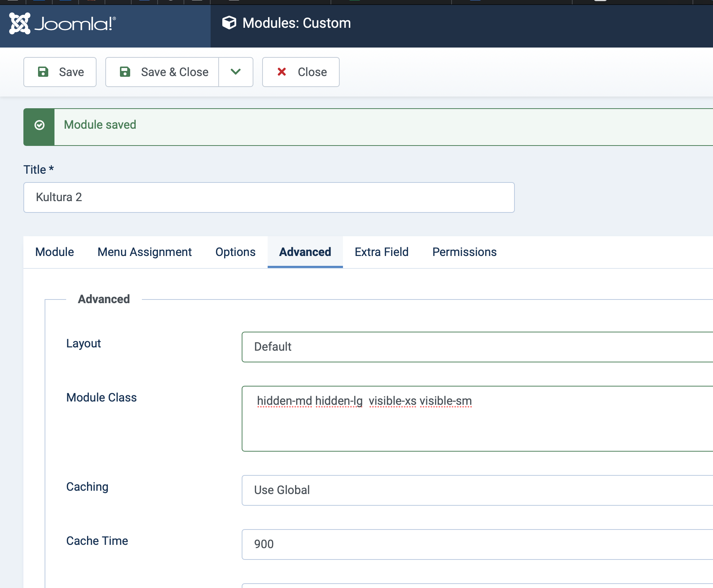Open the Extra Field tab

381,252
